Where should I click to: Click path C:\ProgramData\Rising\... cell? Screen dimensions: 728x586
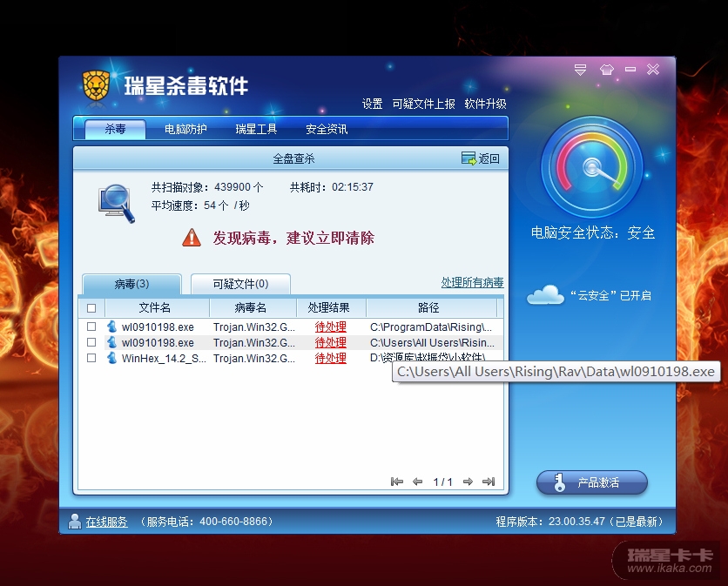(431, 327)
